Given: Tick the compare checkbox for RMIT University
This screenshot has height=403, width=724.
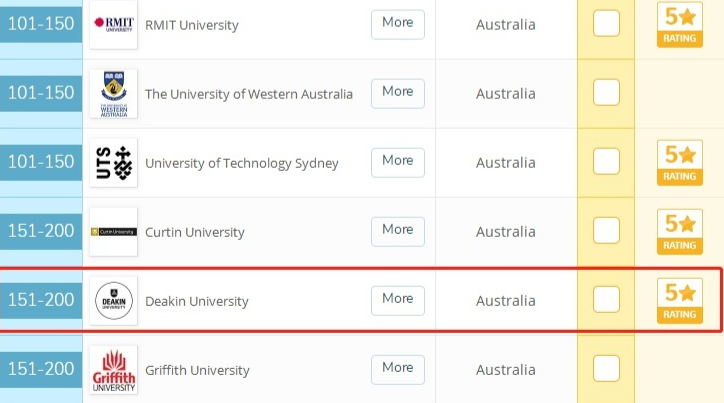Looking at the screenshot, I should point(607,23).
